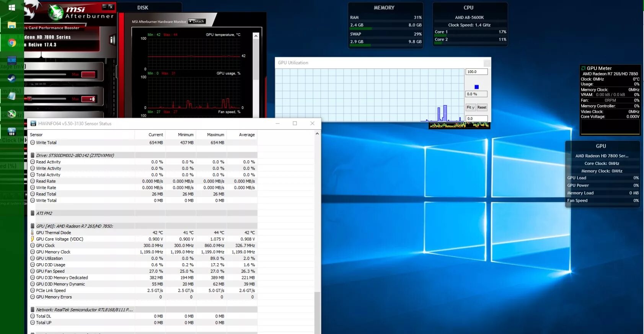
Task: Click the icon beside GPU Memory Errors
Action: click(33, 297)
